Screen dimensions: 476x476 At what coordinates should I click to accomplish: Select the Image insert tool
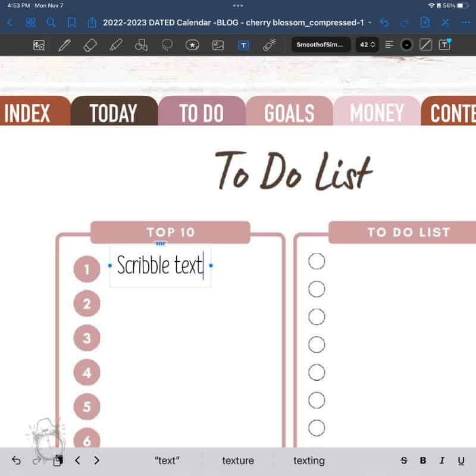coord(218,45)
